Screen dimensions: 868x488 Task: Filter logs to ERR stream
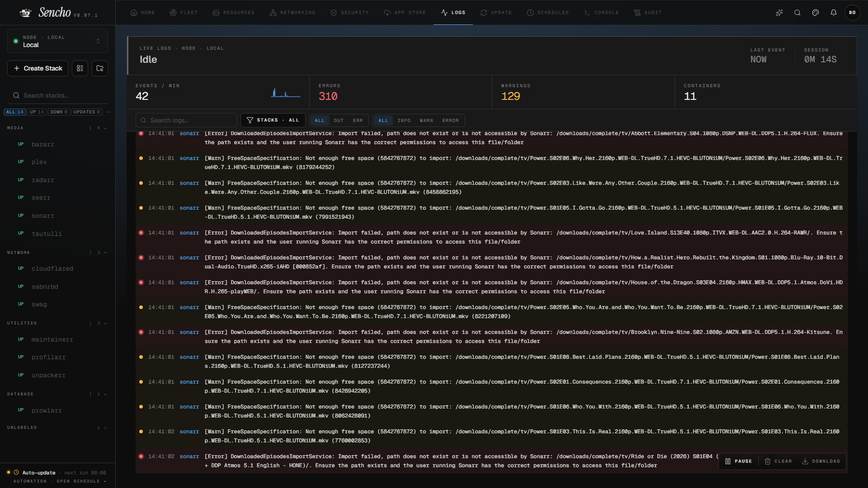click(x=358, y=121)
